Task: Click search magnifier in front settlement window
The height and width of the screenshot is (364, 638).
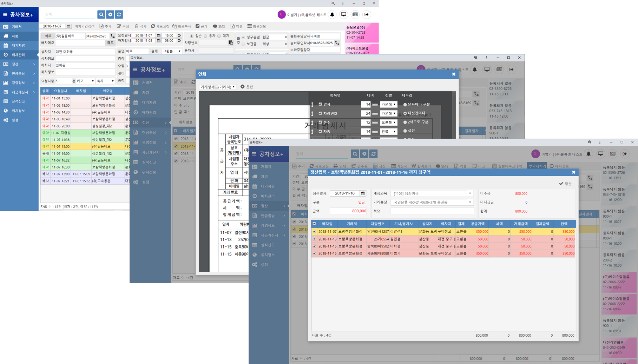Action: click(355, 154)
